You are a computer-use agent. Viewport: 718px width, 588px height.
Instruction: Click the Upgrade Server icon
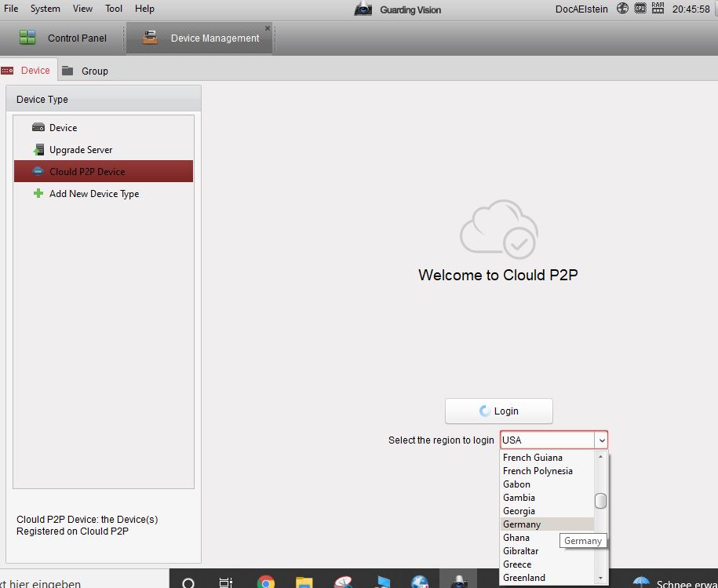38,150
